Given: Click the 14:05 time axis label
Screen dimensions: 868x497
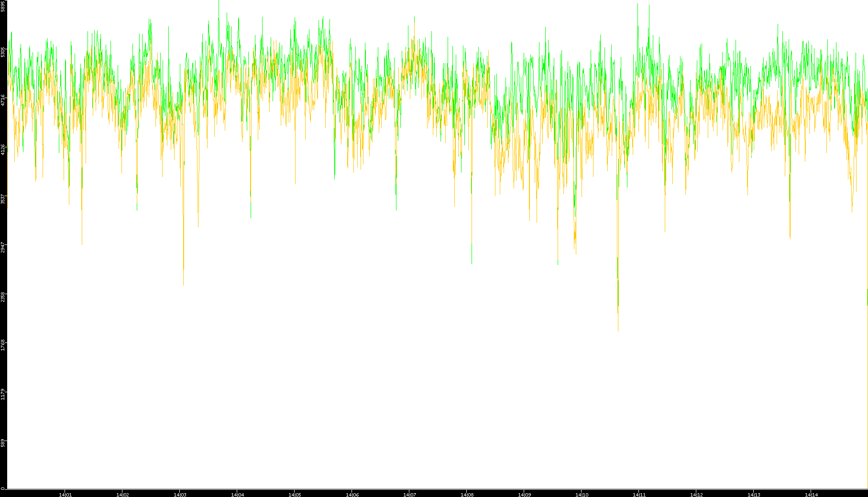Looking at the screenshot, I should pos(295,495).
